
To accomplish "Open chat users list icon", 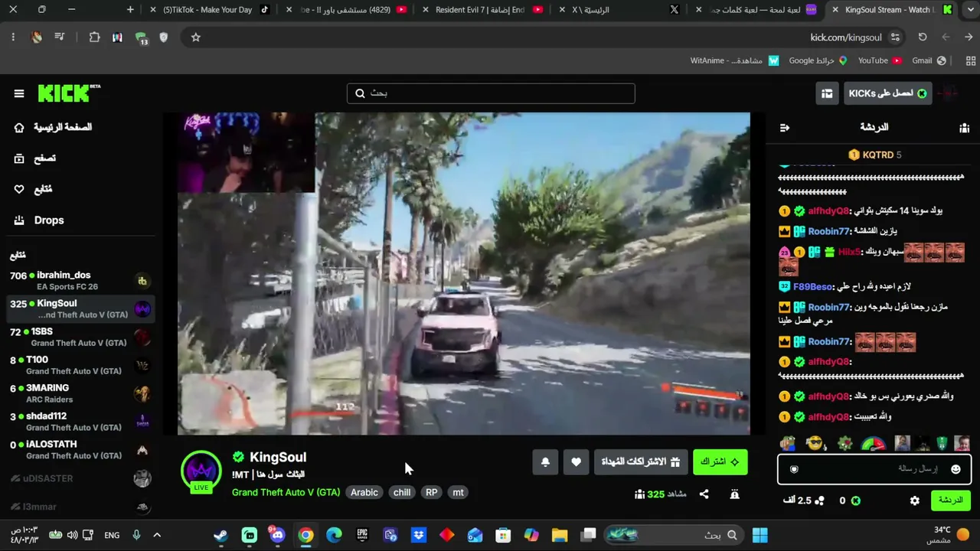I will pos(964,128).
